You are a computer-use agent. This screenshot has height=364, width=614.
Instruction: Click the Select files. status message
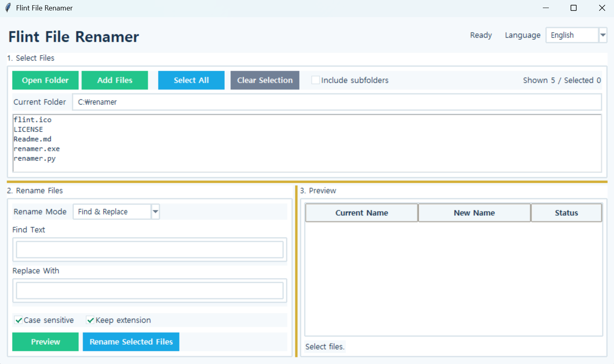pyautogui.click(x=325, y=347)
